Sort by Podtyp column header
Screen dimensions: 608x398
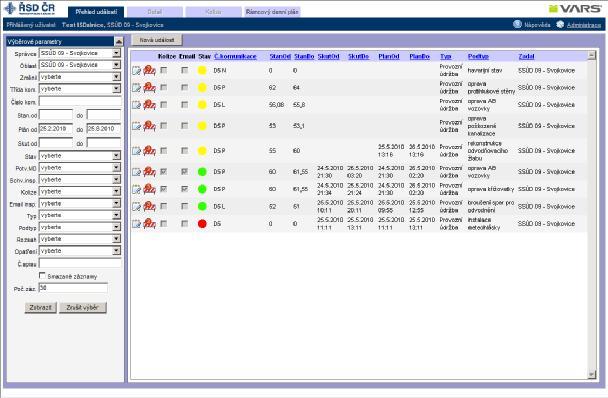478,56
